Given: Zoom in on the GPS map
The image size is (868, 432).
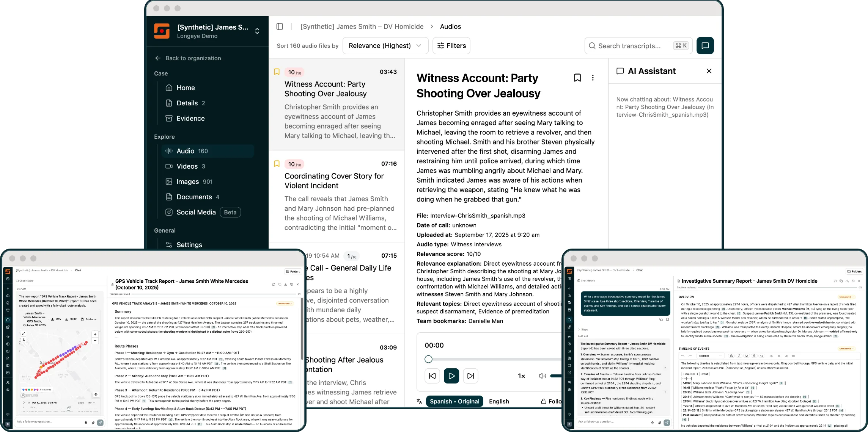Looking at the screenshot, I should (x=95, y=334).
